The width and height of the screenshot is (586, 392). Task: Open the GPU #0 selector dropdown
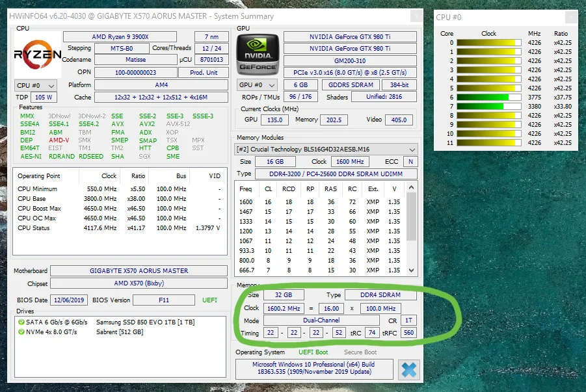257,85
